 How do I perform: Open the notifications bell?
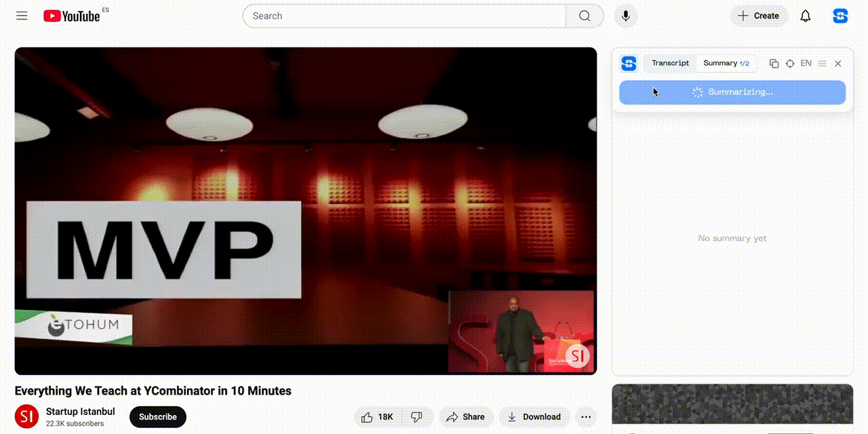(x=805, y=16)
